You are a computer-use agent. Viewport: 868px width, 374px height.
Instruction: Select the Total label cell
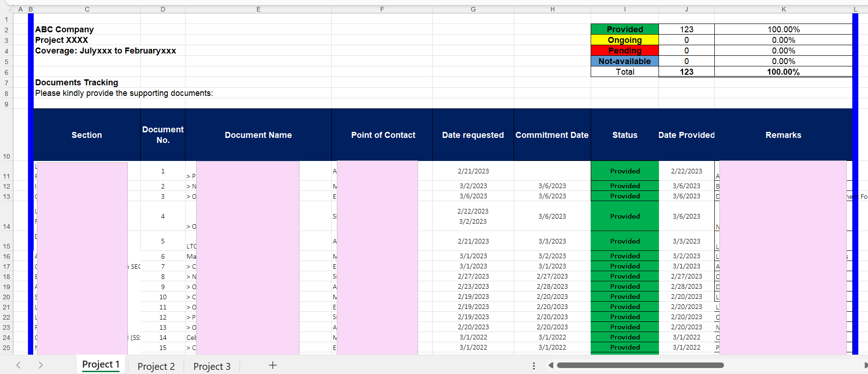[x=625, y=71]
